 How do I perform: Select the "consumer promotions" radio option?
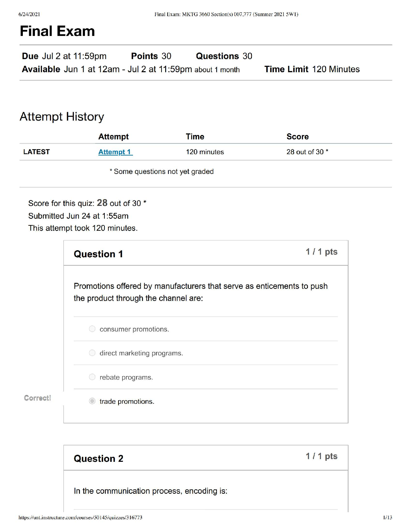(92, 329)
